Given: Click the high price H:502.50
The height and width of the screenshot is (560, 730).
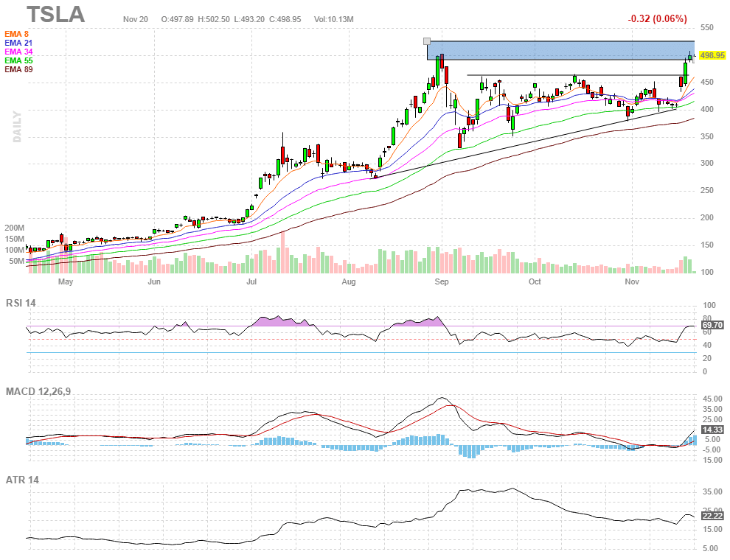Looking at the screenshot, I should [214, 19].
